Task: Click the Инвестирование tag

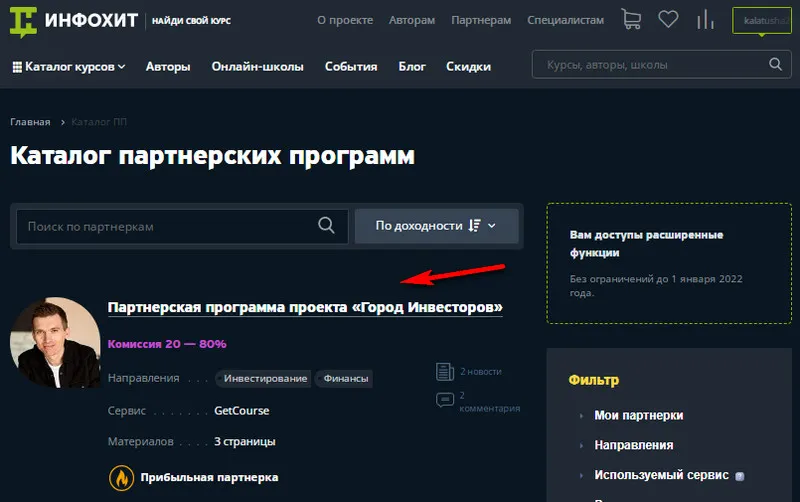Action: [265, 379]
